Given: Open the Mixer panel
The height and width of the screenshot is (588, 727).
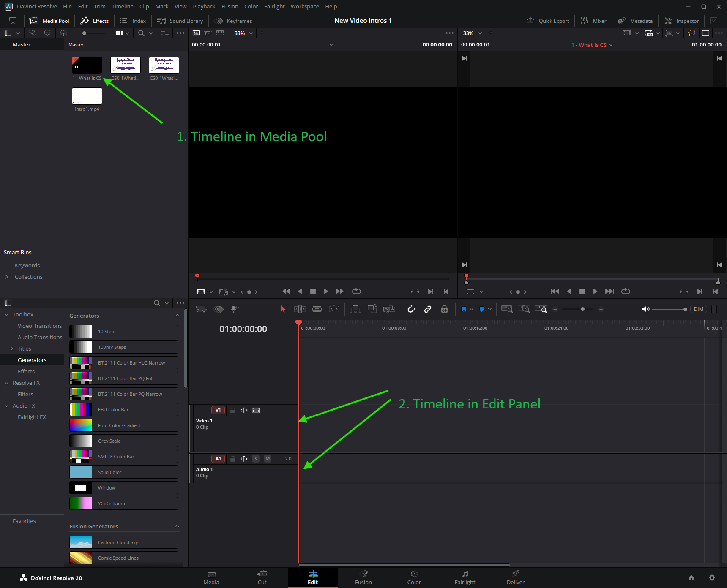Looking at the screenshot, I should pos(593,21).
